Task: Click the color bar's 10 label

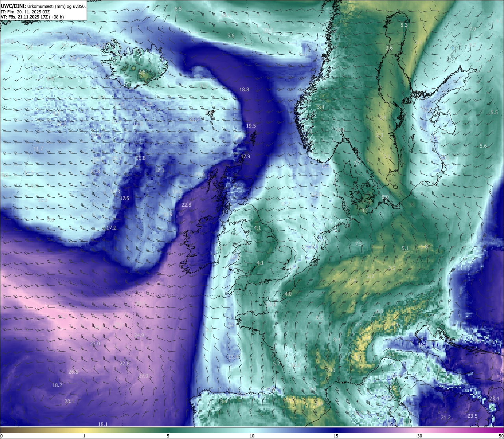Action: click(x=252, y=436)
